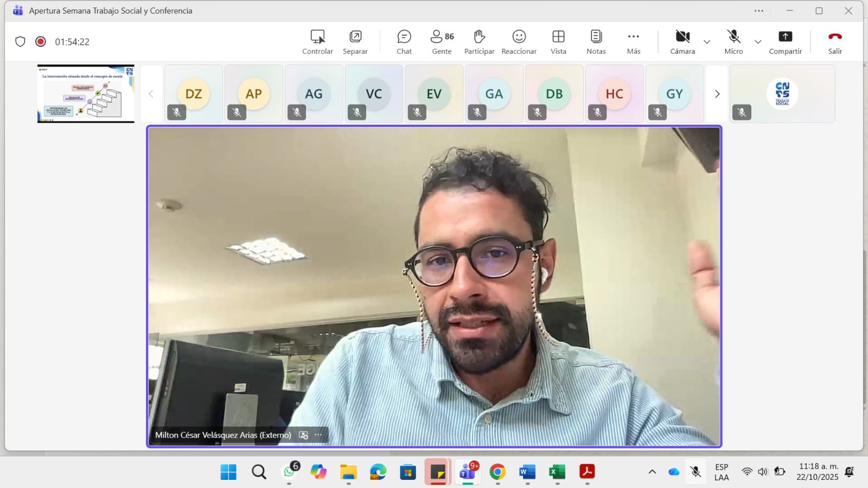Screen dimensions: 868x488
Task: Open the Chat panel
Action: click(x=404, y=42)
